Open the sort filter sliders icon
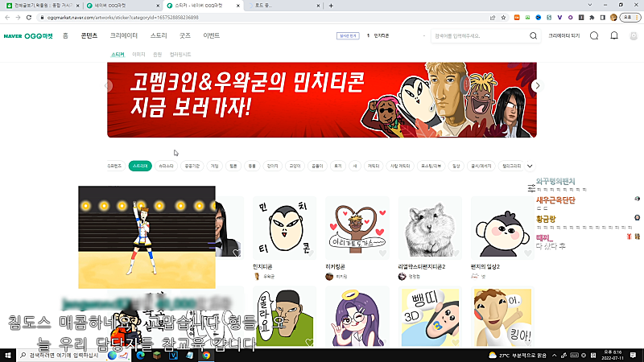The width and height of the screenshot is (644, 362). click(531, 188)
